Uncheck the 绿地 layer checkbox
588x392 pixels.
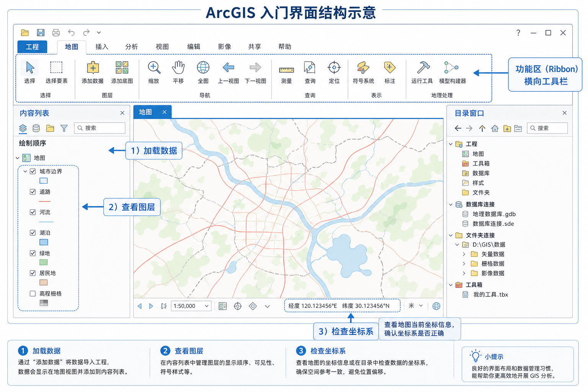pyautogui.click(x=33, y=253)
